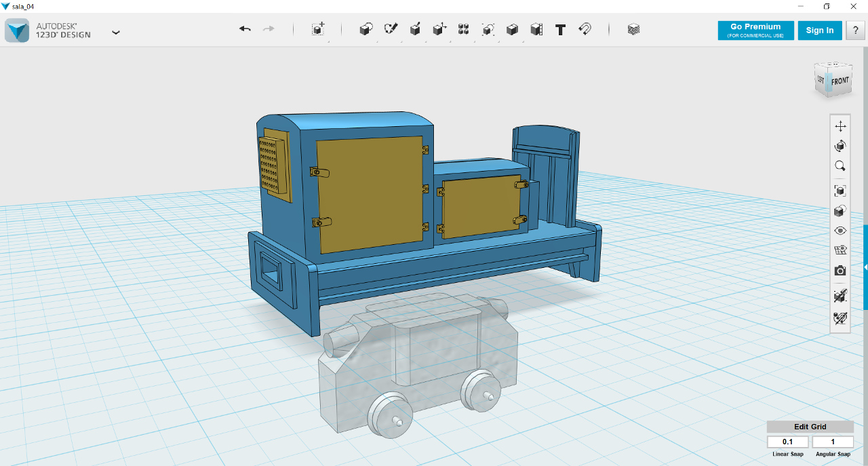
Task: Open the Modify tool menu
Action: (x=439, y=29)
